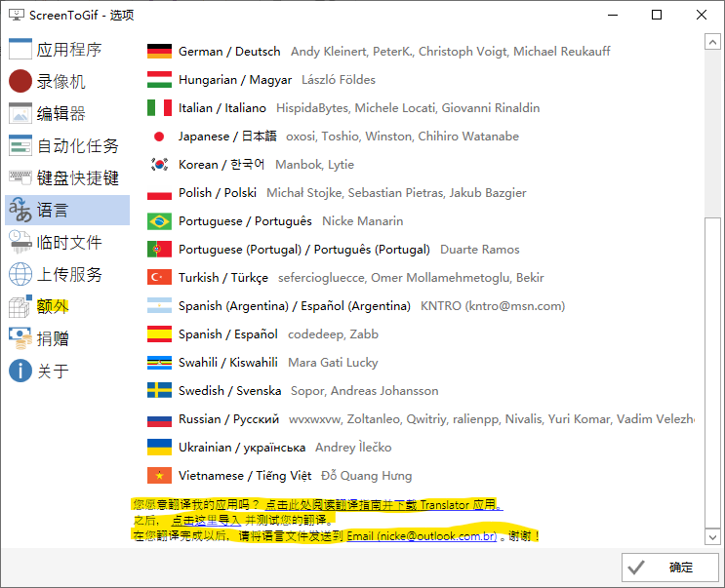The image size is (725, 588).
Task: Click the Polish flag icon
Action: pos(159,193)
